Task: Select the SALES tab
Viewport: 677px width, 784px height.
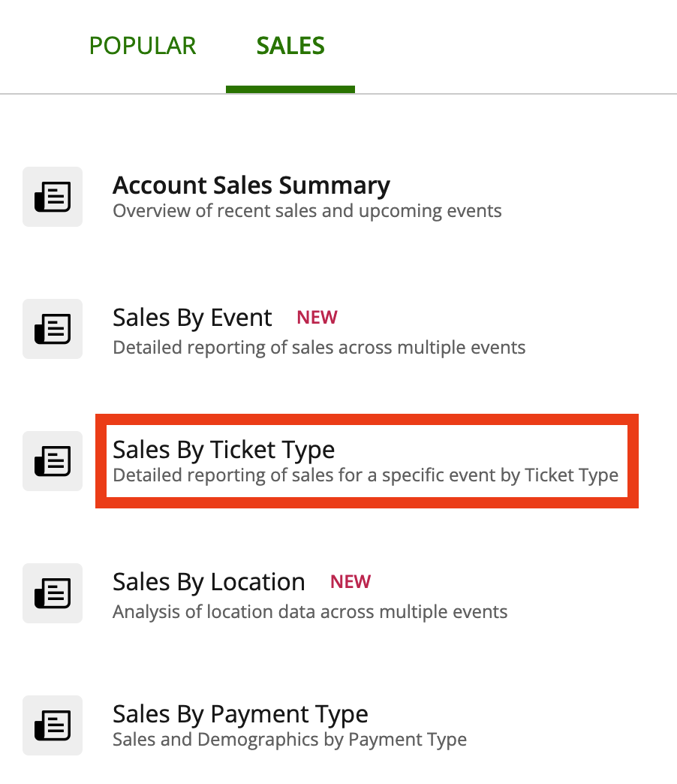Action: point(290,45)
